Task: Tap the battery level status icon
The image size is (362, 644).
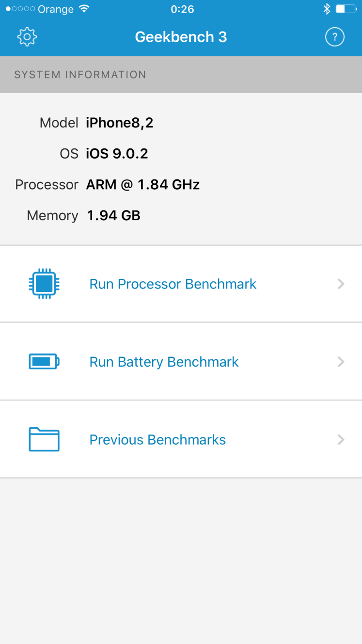Action: coord(346,9)
